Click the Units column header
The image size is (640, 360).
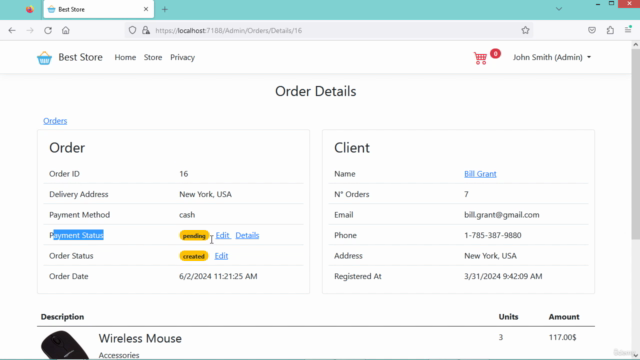[x=508, y=317]
